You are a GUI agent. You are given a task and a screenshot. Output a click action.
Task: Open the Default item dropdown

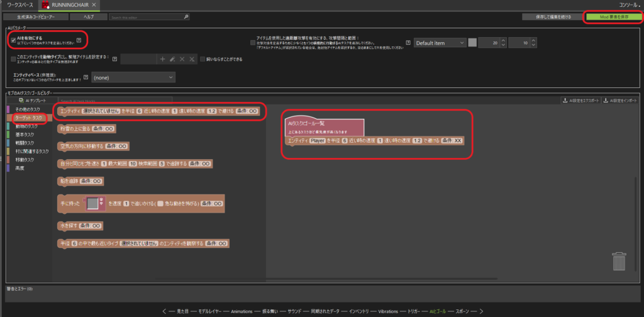click(439, 43)
